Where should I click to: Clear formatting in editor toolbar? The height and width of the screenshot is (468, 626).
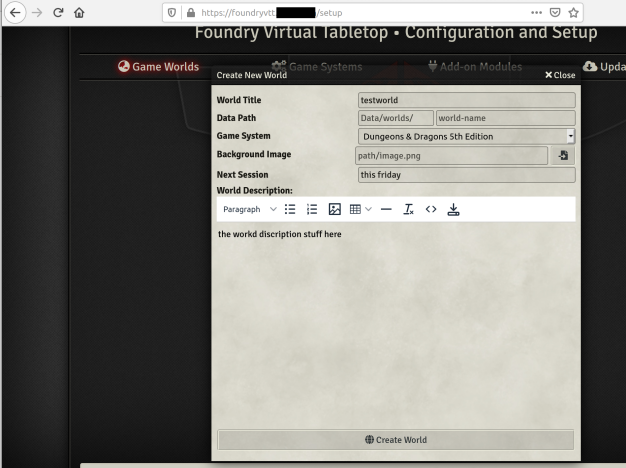pos(408,209)
